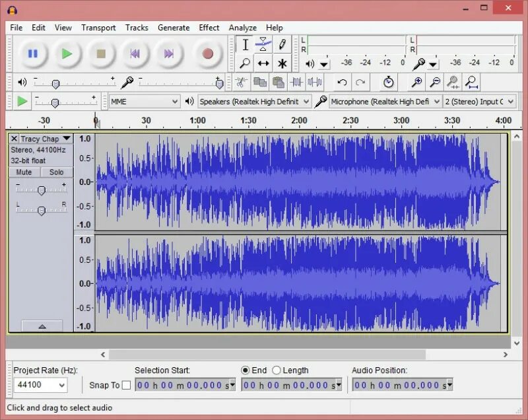
Task: Click the Copy icon
Action: click(260, 82)
